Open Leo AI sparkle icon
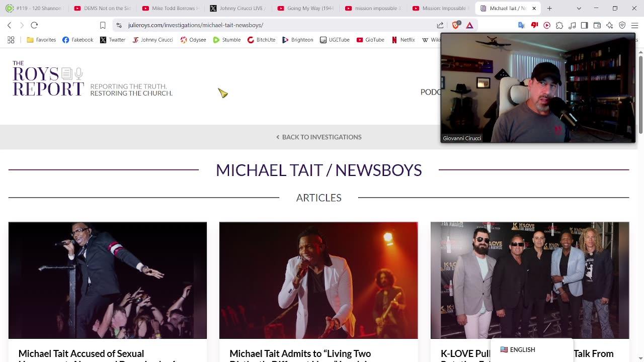The width and height of the screenshot is (644, 362). (x=610, y=25)
